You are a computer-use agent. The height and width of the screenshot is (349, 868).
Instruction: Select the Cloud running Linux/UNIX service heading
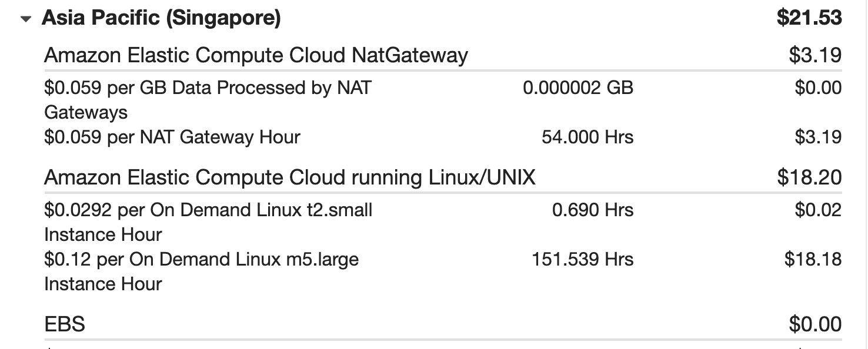(x=289, y=177)
